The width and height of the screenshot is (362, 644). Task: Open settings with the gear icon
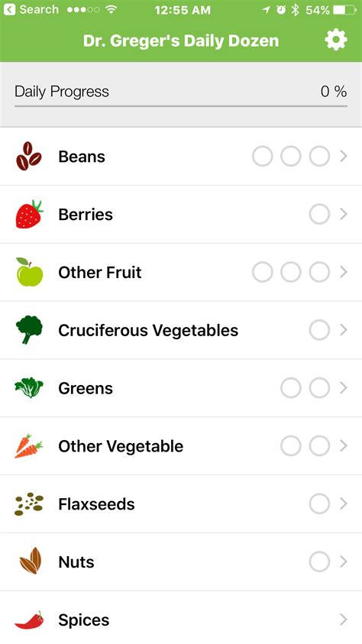(x=336, y=40)
